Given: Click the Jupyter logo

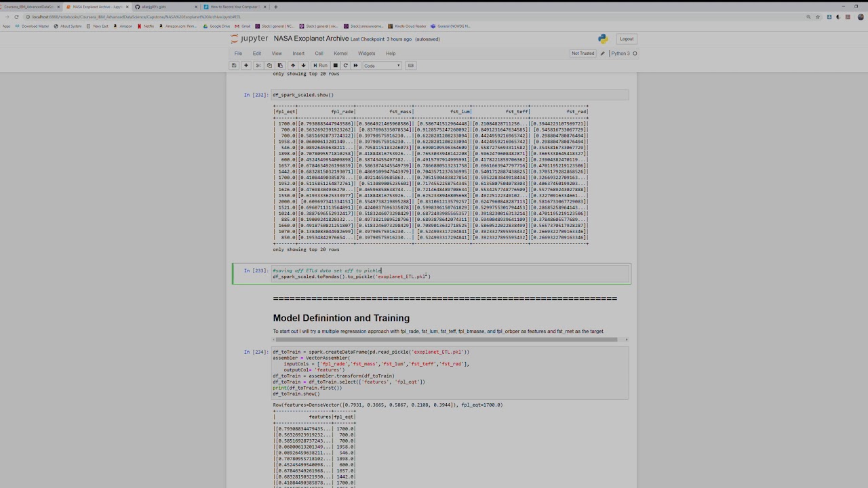Looking at the screenshot, I should pyautogui.click(x=250, y=39).
